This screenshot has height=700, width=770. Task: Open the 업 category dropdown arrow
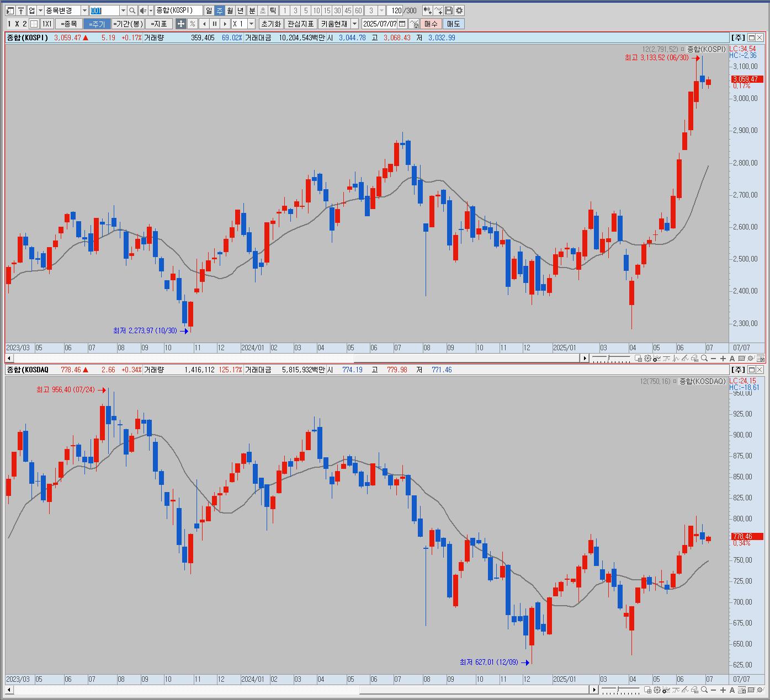40,10
